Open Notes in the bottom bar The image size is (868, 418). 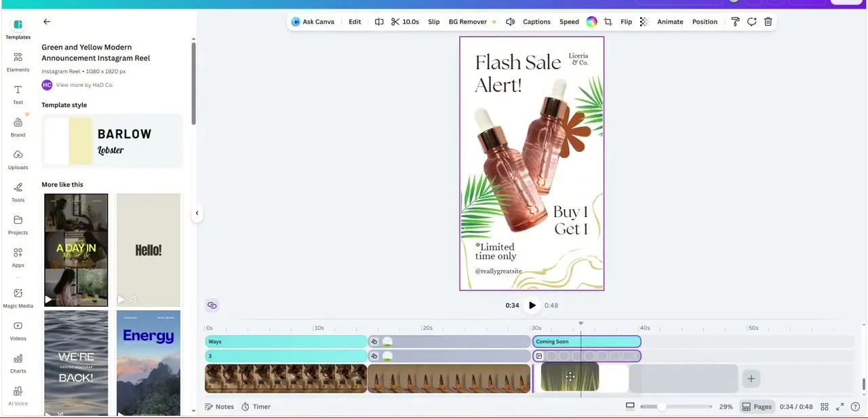tap(219, 406)
